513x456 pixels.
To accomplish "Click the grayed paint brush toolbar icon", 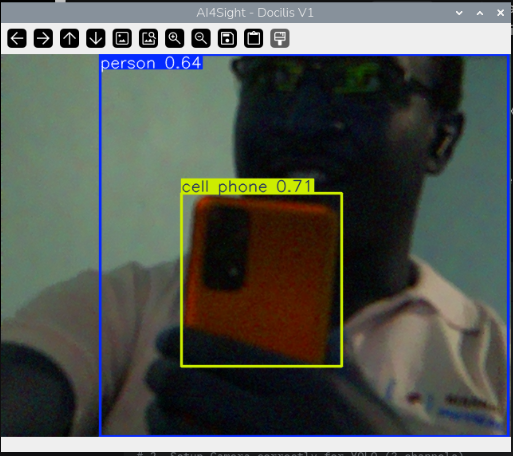I will [280, 38].
